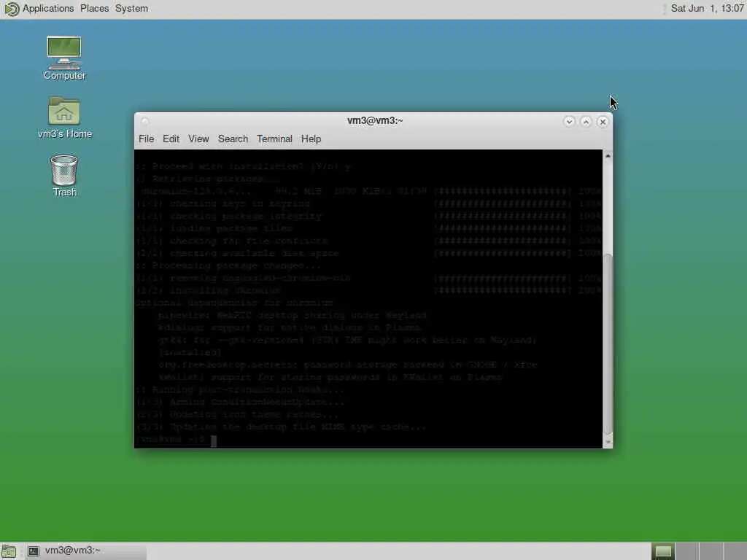
Task: Click progress bar beside 'checking keys in keyring'
Action: 503,204
